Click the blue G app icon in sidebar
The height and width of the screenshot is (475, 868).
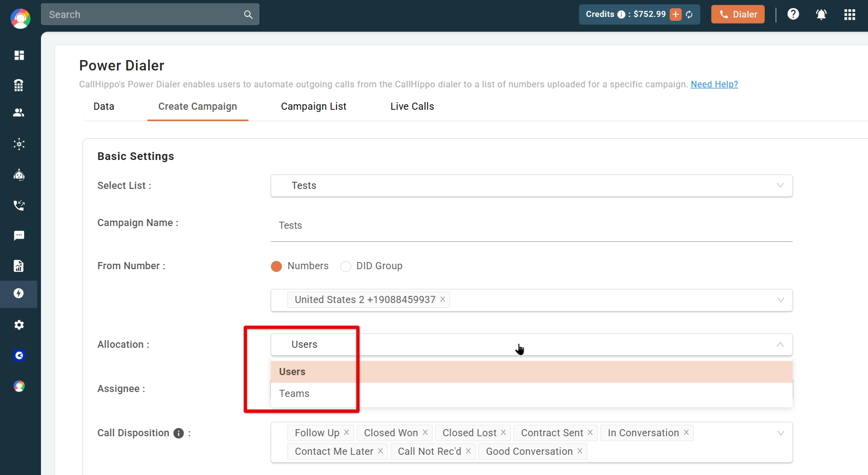[x=19, y=355]
